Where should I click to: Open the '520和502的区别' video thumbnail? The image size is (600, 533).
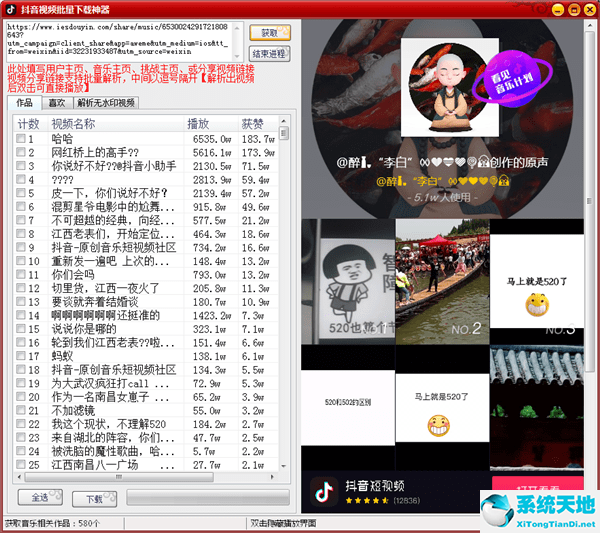click(x=348, y=407)
